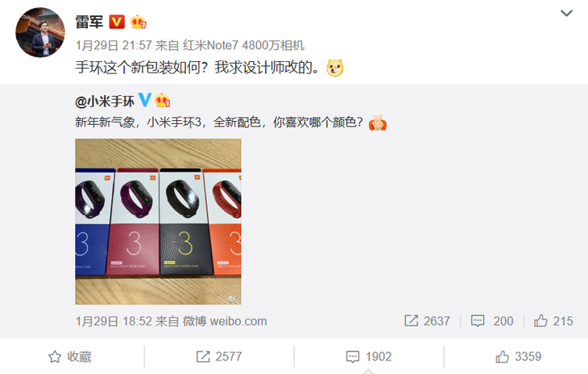Enlarge the Mi Band 3 boxes photo

click(x=158, y=222)
